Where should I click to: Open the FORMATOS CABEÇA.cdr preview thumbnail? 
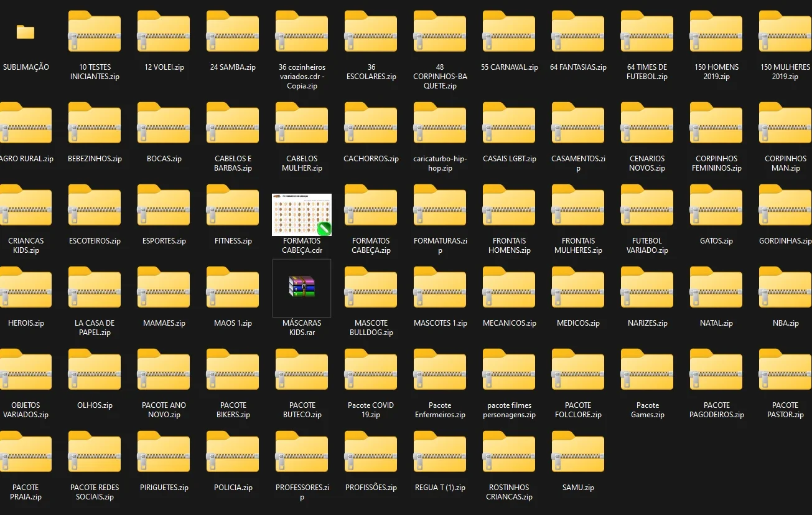302,215
